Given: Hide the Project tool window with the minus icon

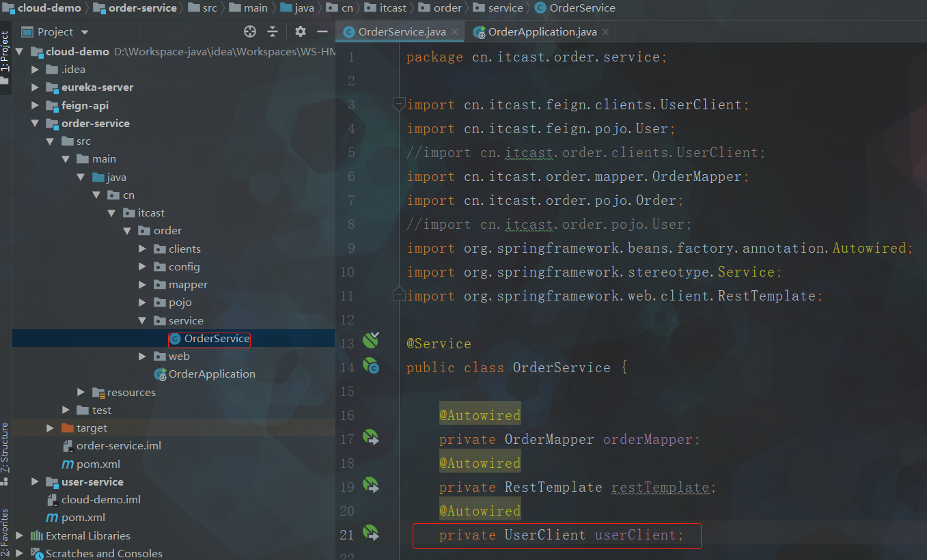Looking at the screenshot, I should (322, 31).
